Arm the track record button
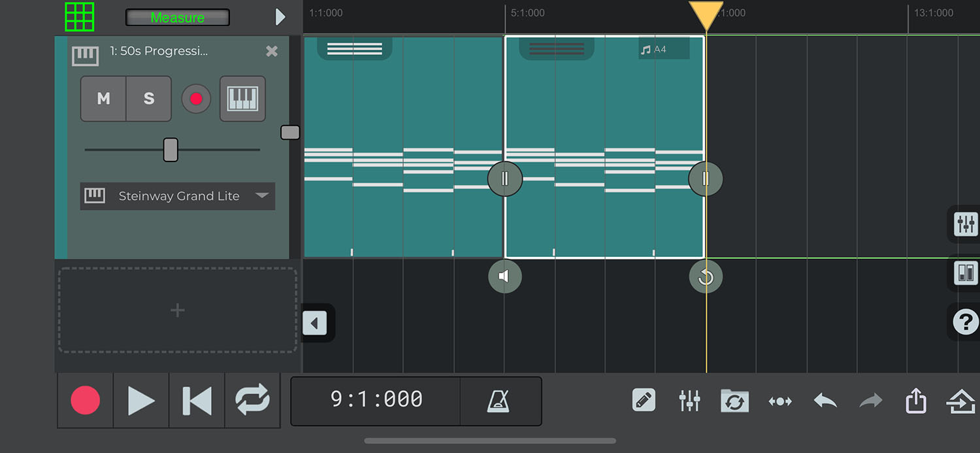 tap(196, 99)
